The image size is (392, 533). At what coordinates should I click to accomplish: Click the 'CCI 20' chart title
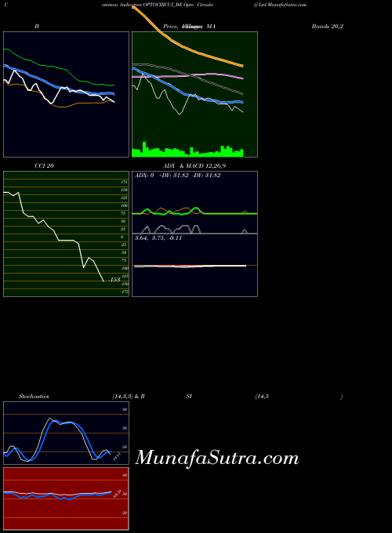pyautogui.click(x=44, y=166)
